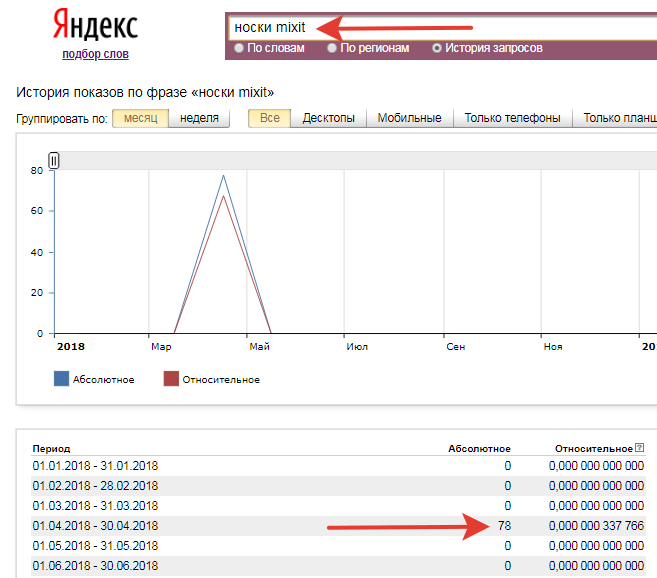The image size is (657, 578).
Task: Click the Яндекс logo
Action: click(96, 25)
